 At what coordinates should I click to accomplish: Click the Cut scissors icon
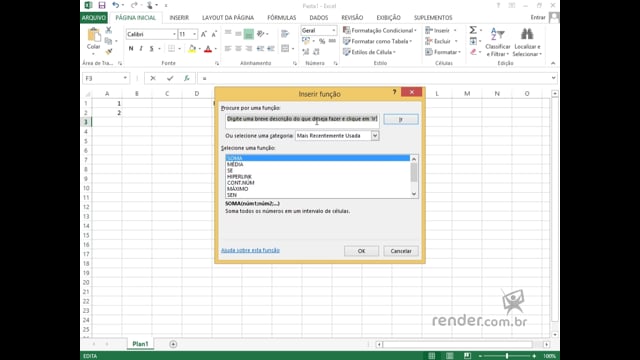click(109, 30)
